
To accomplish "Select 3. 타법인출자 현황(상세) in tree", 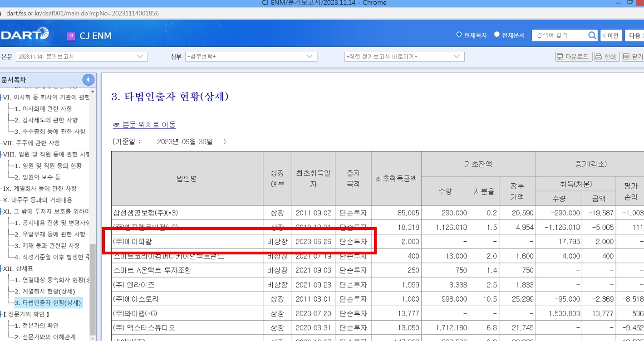I will 48,303.
